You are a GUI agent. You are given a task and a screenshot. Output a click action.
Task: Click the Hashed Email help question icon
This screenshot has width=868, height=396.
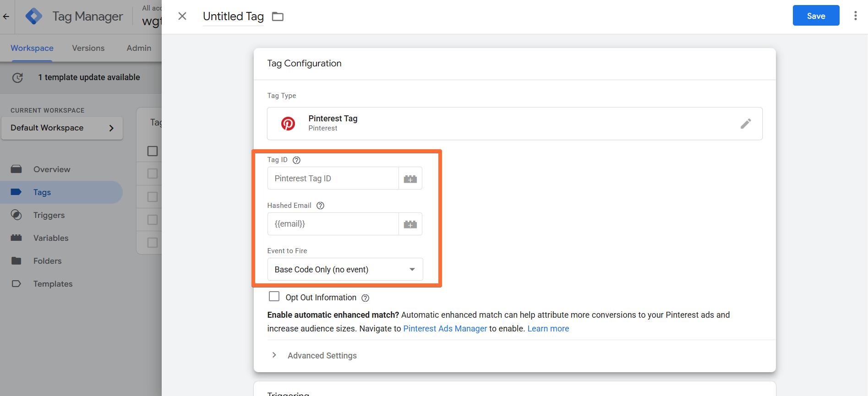tap(321, 206)
